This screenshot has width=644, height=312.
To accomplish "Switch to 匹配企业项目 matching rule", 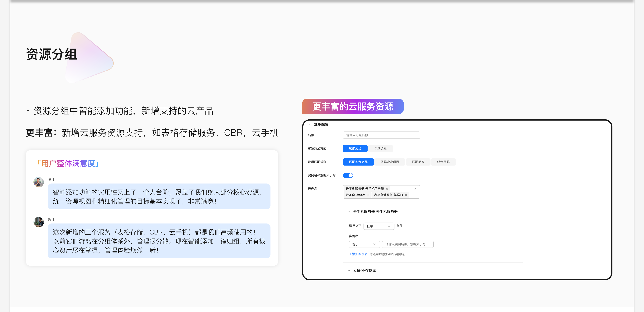I will pyautogui.click(x=389, y=162).
